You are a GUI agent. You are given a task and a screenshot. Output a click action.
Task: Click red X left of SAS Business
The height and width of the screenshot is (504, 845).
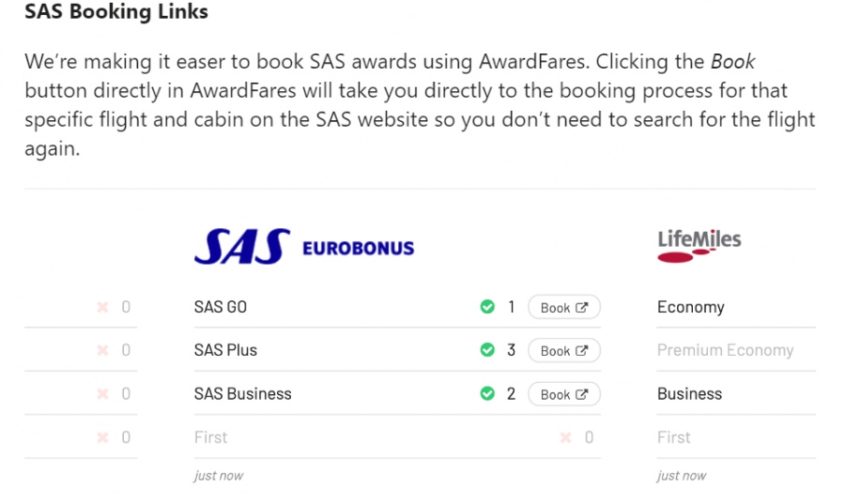point(103,393)
